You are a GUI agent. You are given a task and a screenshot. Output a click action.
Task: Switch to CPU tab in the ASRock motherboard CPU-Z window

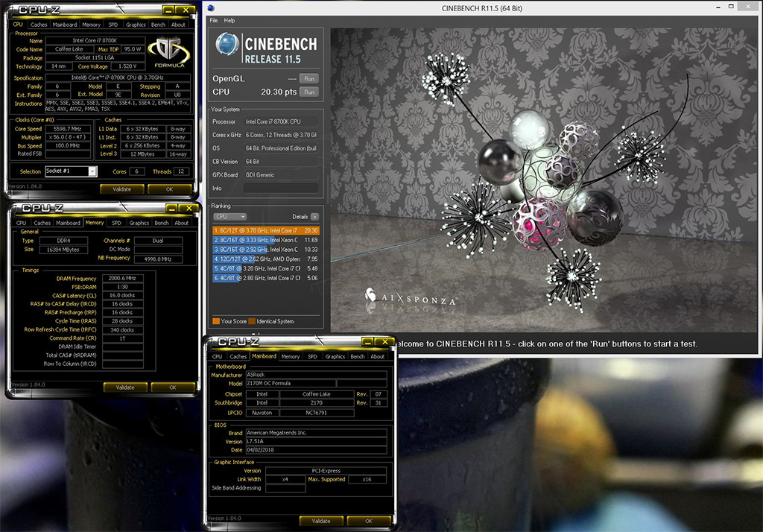point(217,357)
